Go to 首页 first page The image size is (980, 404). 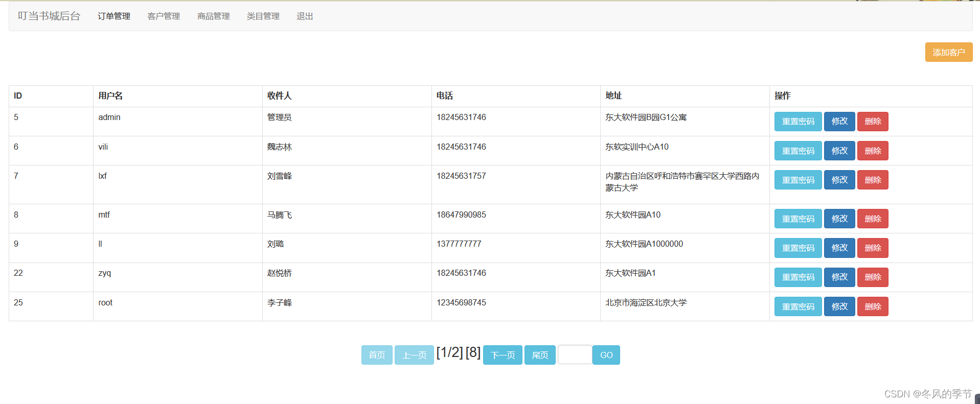pos(377,355)
